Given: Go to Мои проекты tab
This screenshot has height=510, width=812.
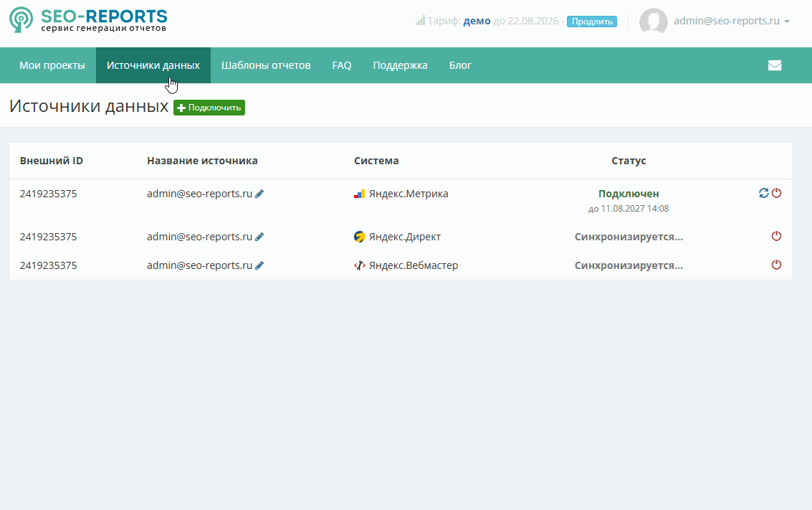Looking at the screenshot, I should click(x=52, y=65).
